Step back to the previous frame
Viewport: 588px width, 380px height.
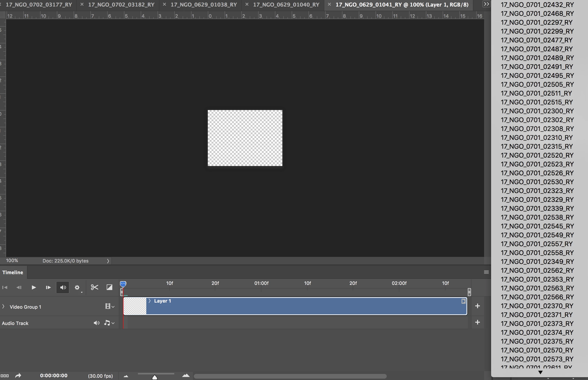click(x=19, y=287)
